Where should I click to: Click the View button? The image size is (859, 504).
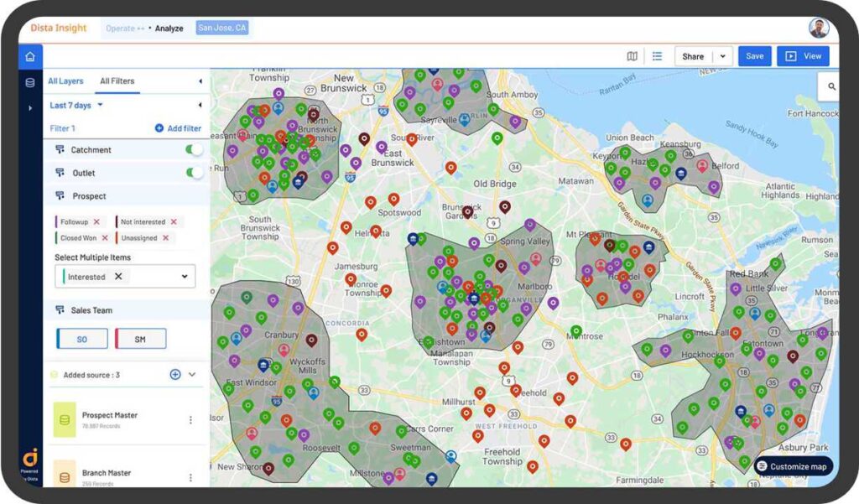[803, 55]
